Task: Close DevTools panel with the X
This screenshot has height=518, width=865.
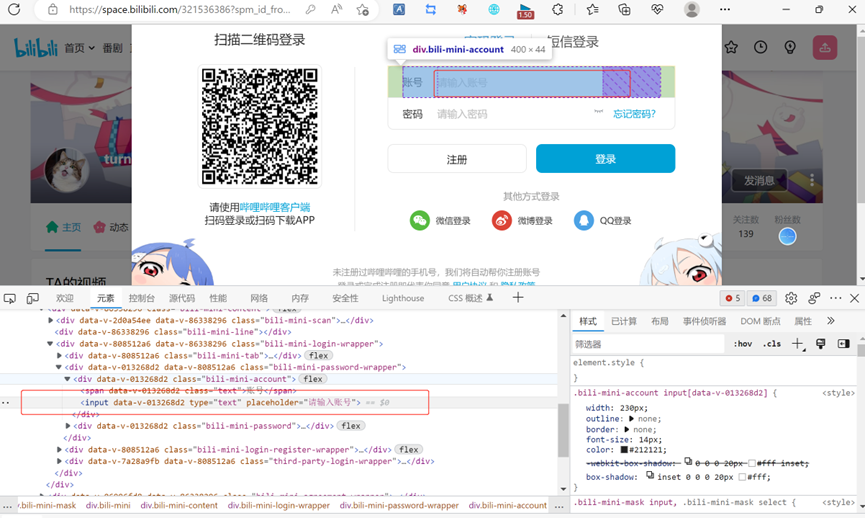Action: 855,298
